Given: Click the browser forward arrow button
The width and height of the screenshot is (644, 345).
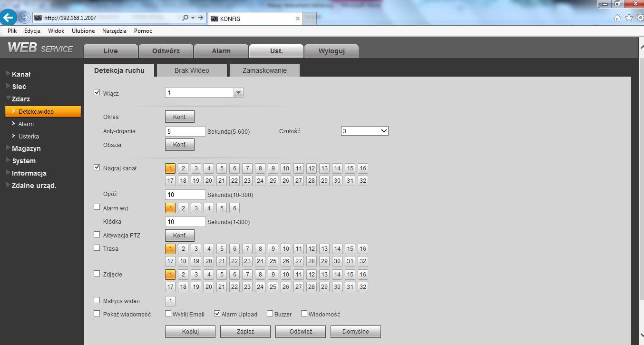Looking at the screenshot, I should pyautogui.click(x=24, y=18).
